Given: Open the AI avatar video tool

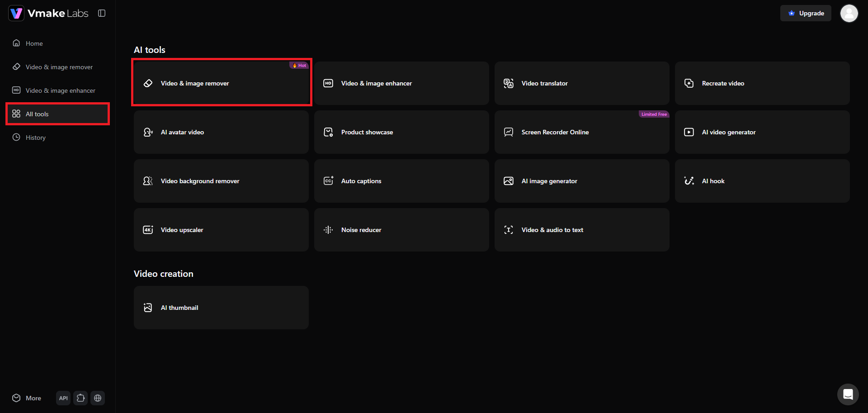Looking at the screenshot, I should coord(221,132).
